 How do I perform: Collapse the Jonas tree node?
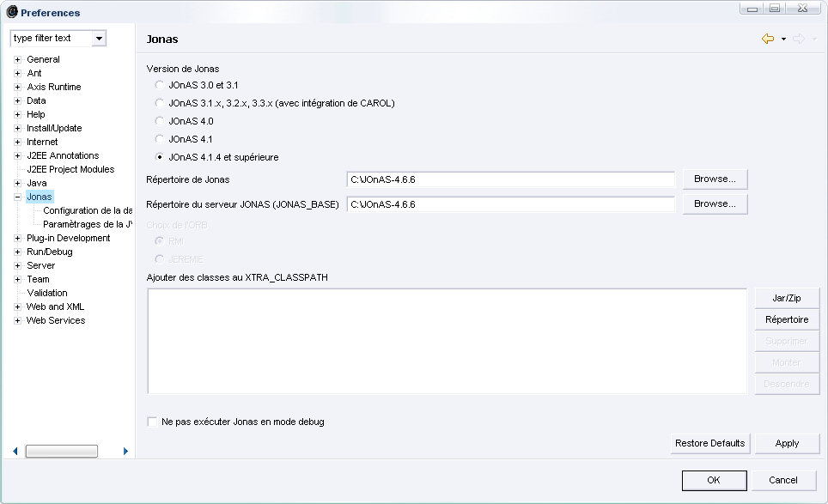pos(17,197)
